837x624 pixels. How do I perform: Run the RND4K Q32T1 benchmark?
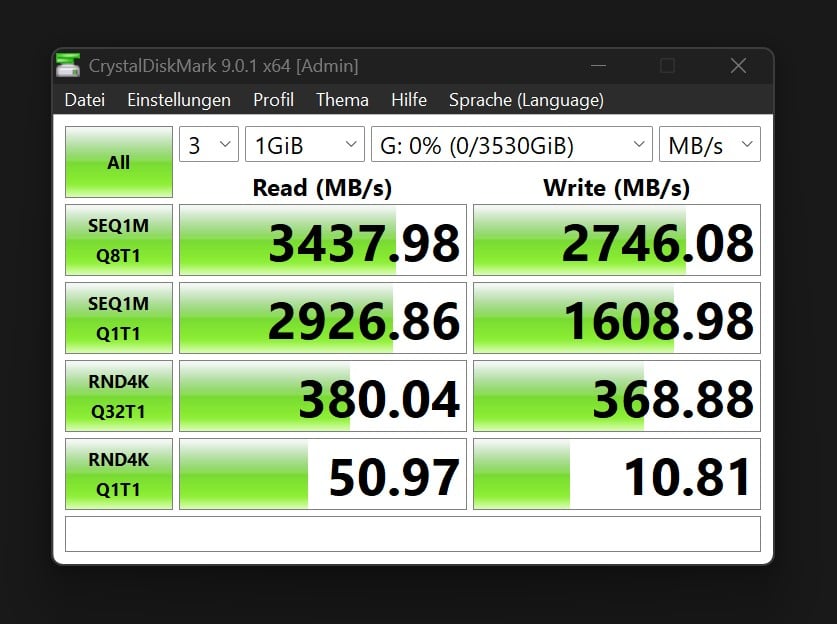pyautogui.click(x=119, y=396)
